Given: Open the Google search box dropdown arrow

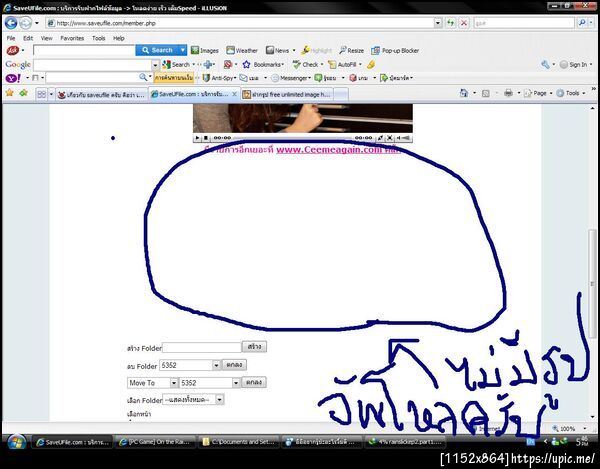Looking at the screenshot, I should 155,65.
